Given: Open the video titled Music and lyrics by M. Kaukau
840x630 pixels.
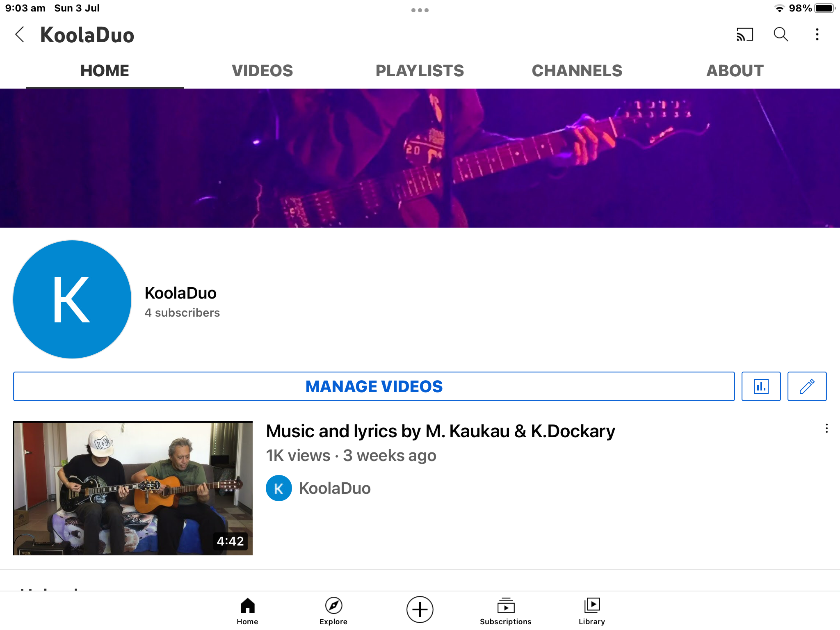Looking at the screenshot, I should pyautogui.click(x=441, y=431).
